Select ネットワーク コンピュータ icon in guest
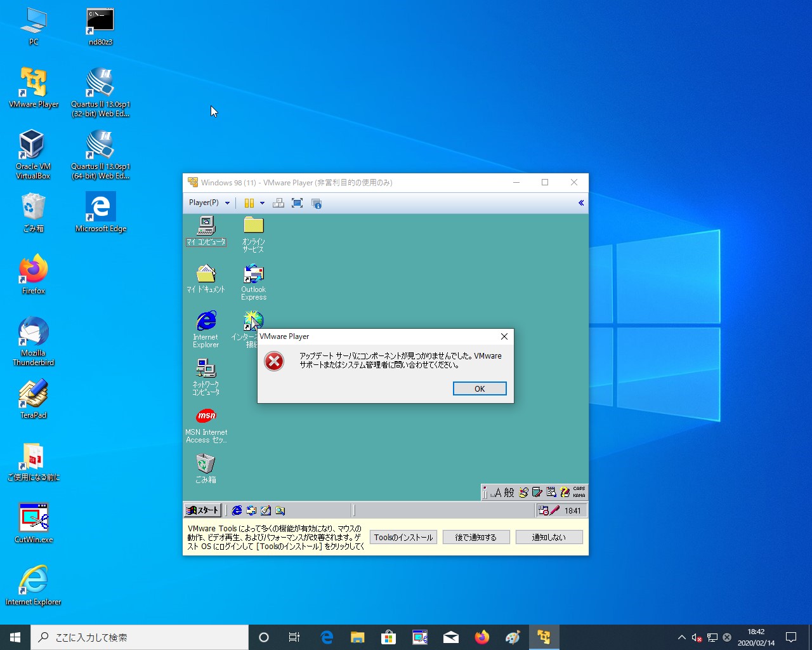The width and height of the screenshot is (812, 650). click(x=206, y=377)
